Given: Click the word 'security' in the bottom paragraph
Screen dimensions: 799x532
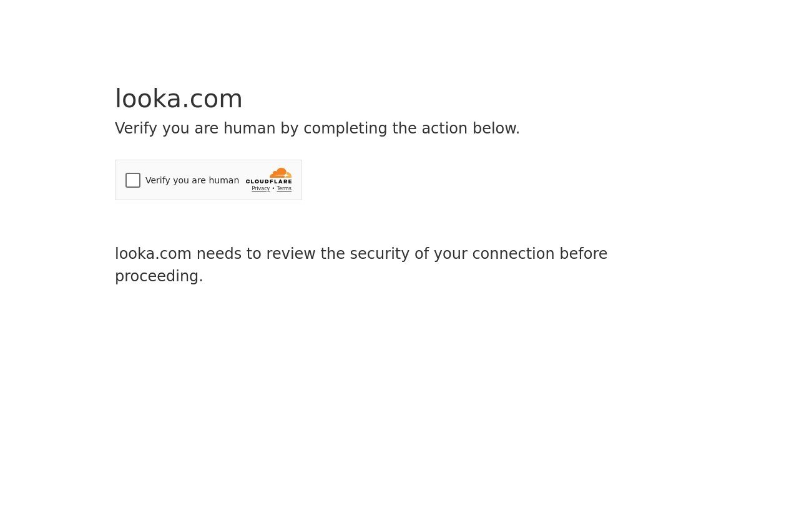Looking at the screenshot, I should point(380,254).
